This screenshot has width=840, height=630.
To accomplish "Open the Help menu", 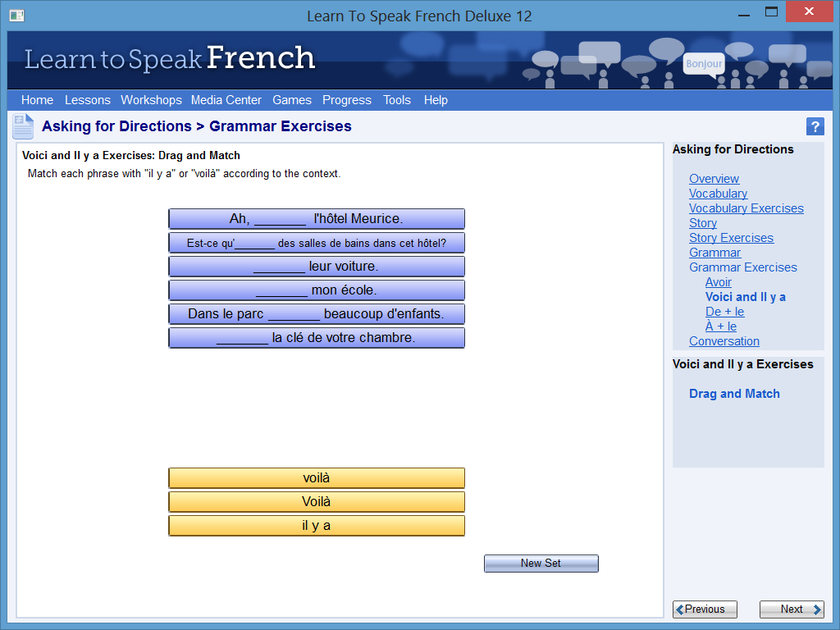I will 436,100.
